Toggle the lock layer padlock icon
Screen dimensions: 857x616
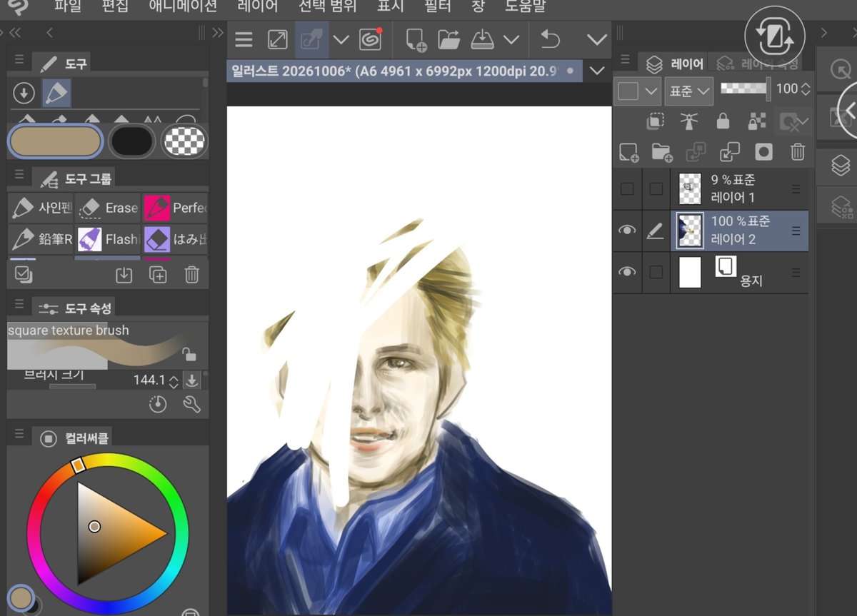pos(723,122)
